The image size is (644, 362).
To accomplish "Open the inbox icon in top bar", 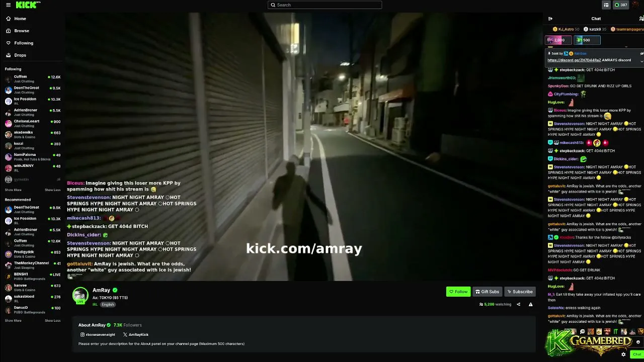I will coord(606,5).
